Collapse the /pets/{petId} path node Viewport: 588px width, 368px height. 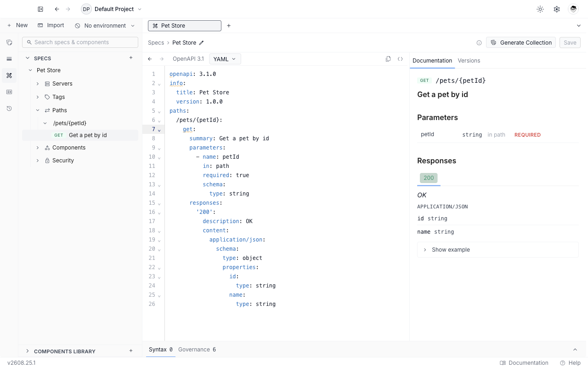[45, 123]
